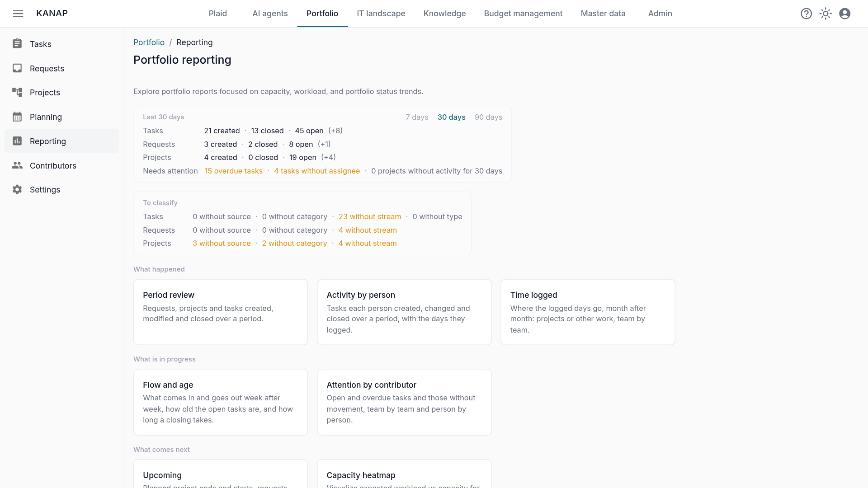Open the Activity by person report card
Screen dimensions: 868x488
[x=404, y=312]
